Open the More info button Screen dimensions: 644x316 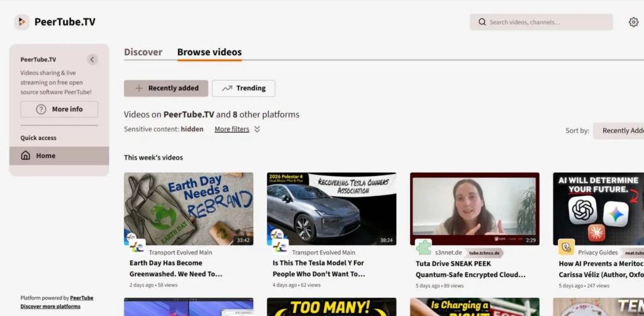click(59, 109)
